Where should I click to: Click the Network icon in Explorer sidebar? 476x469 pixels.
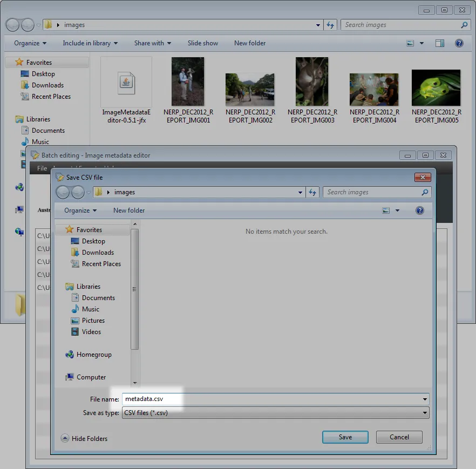pyautogui.click(x=19, y=232)
